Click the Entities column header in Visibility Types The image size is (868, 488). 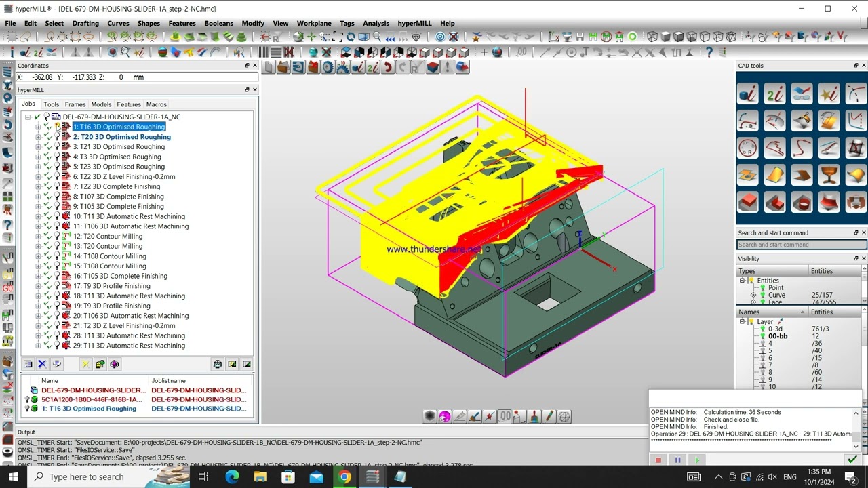pos(834,271)
